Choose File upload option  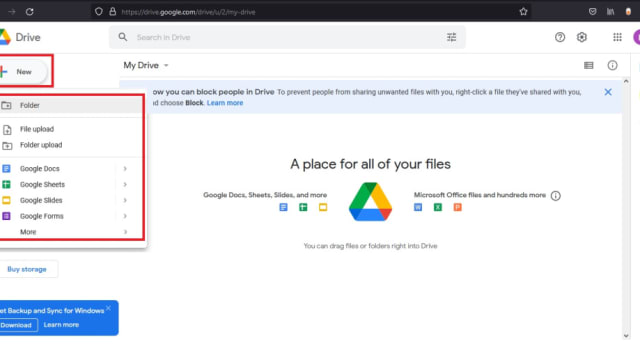click(71, 129)
